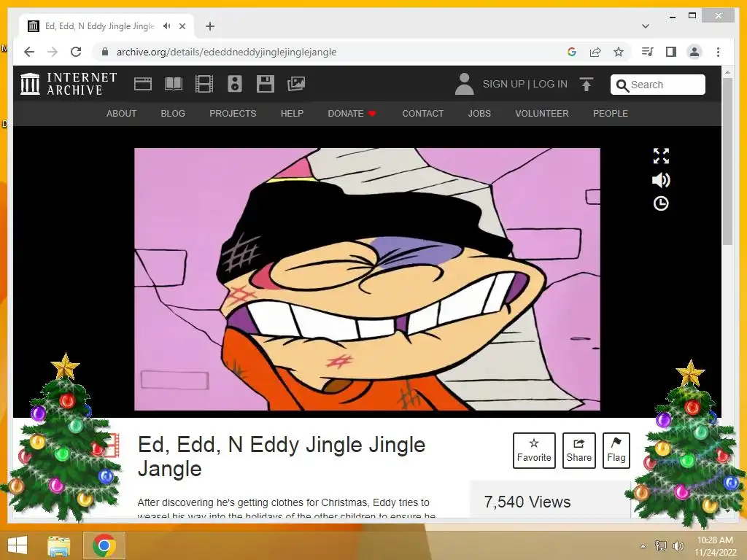Click the search magnifier icon
This screenshot has height=560, width=747.
tap(622, 85)
